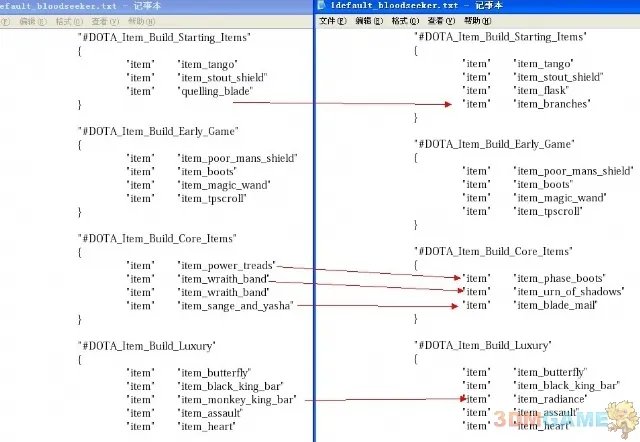This screenshot has width=640, height=442.
Task: Click the 'quelling_blade' text in left document
Action: click(x=215, y=91)
